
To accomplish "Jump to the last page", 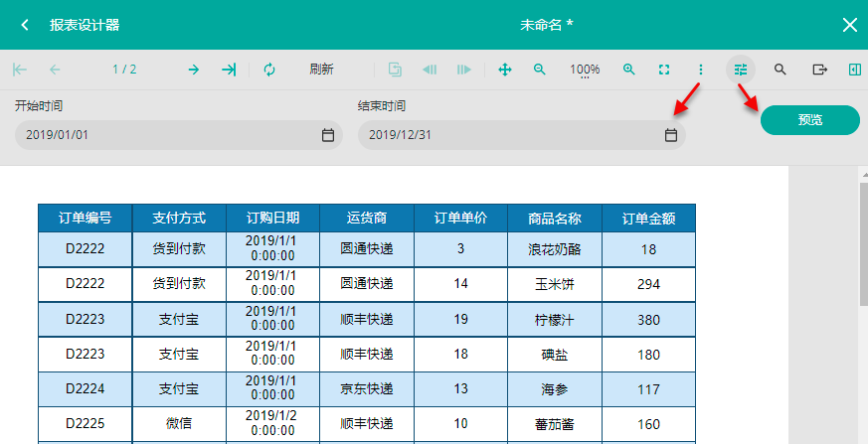I will [229, 70].
